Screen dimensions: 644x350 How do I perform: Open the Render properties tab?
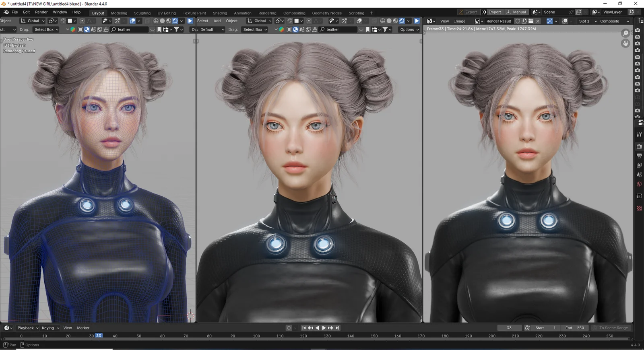pos(639,146)
